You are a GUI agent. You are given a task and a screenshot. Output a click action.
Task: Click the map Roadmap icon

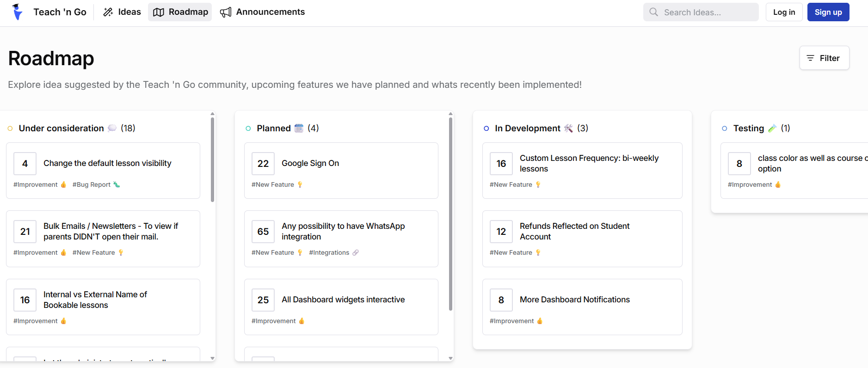click(159, 12)
